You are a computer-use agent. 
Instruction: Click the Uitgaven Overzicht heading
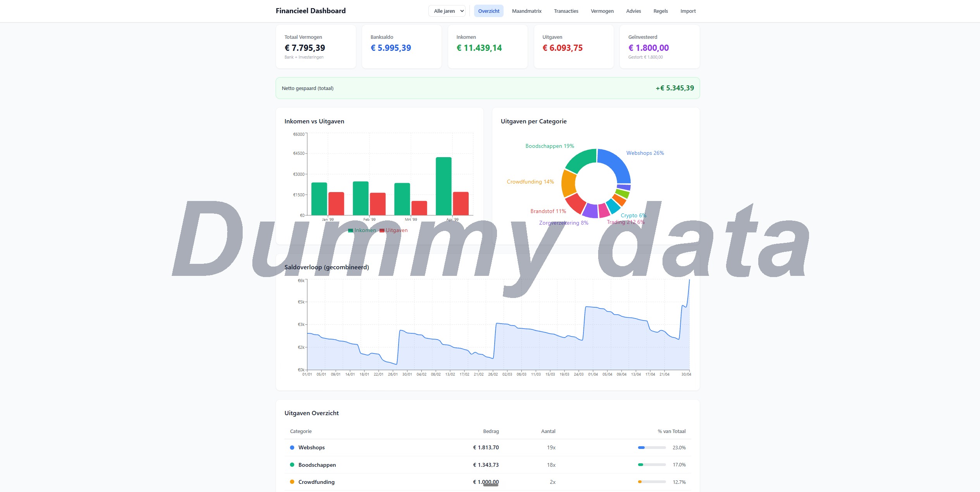coord(312,413)
